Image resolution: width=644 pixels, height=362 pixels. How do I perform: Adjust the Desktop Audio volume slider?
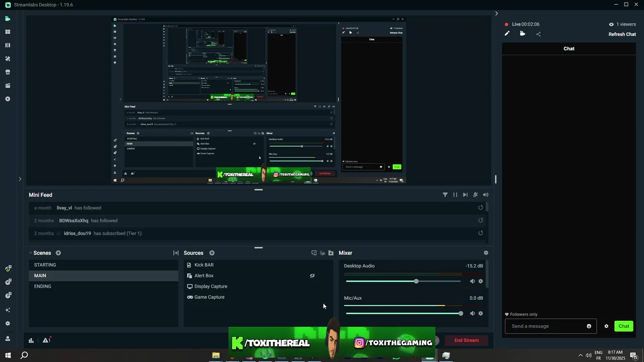403,282
